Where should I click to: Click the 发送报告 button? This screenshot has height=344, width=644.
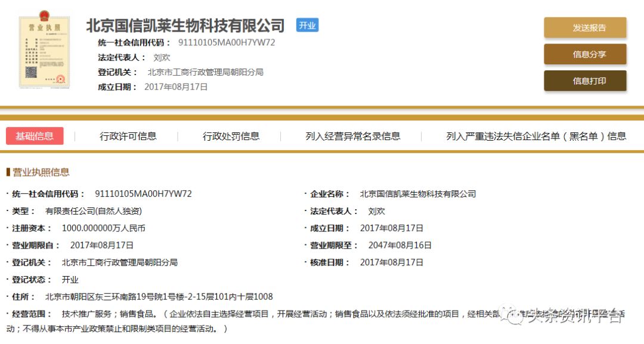click(x=584, y=27)
